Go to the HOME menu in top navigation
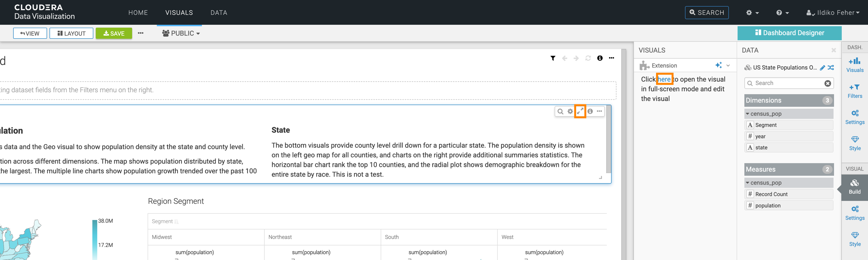 (x=138, y=13)
